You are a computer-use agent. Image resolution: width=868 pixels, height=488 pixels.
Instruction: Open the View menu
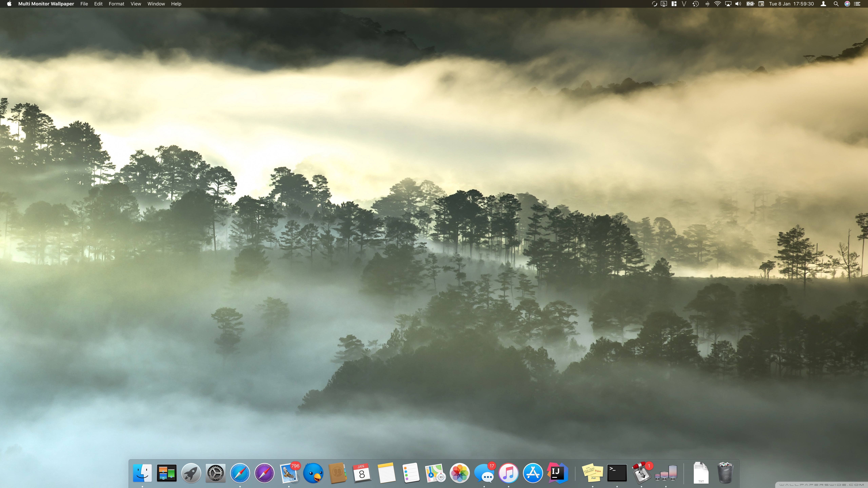pos(136,4)
